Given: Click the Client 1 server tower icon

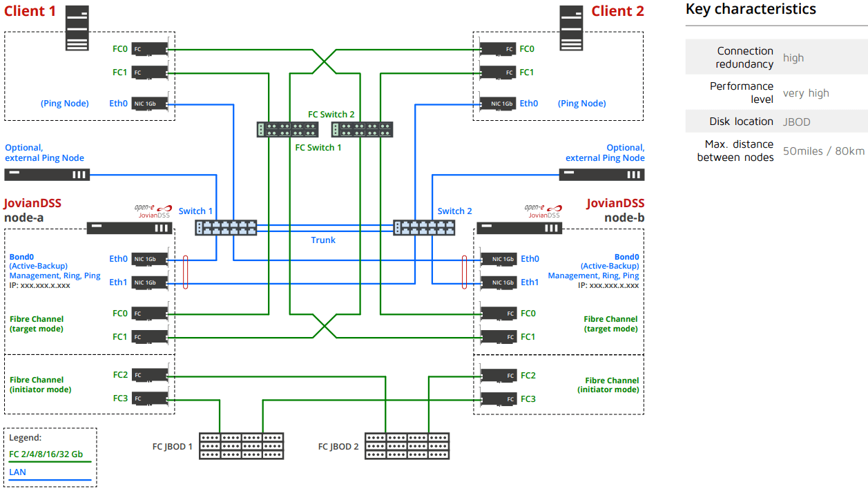Looking at the screenshot, I should (x=77, y=28).
